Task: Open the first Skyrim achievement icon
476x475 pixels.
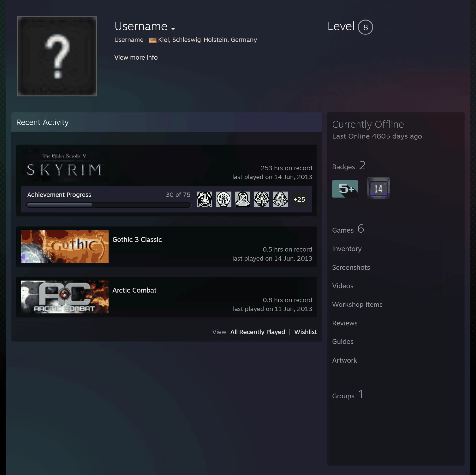Action: click(205, 199)
